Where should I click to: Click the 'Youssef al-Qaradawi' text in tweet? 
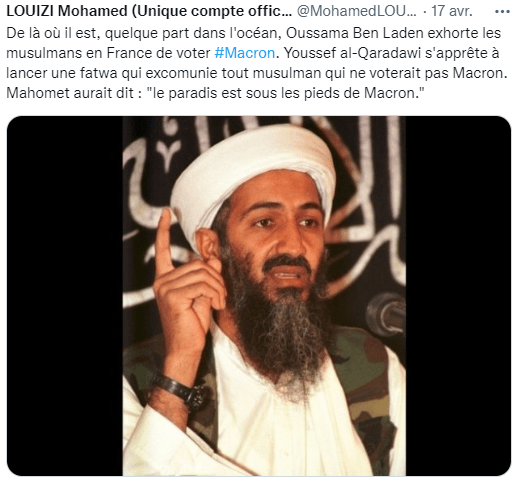(352, 53)
